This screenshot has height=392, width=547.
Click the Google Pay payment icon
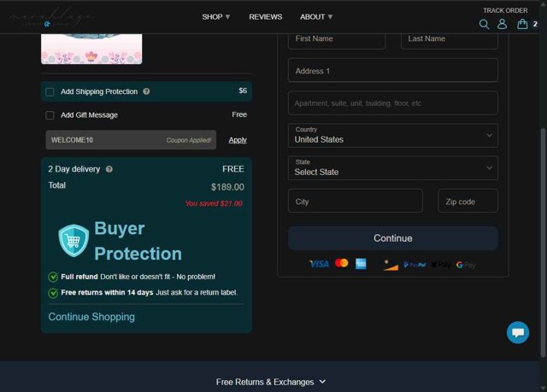coord(466,265)
